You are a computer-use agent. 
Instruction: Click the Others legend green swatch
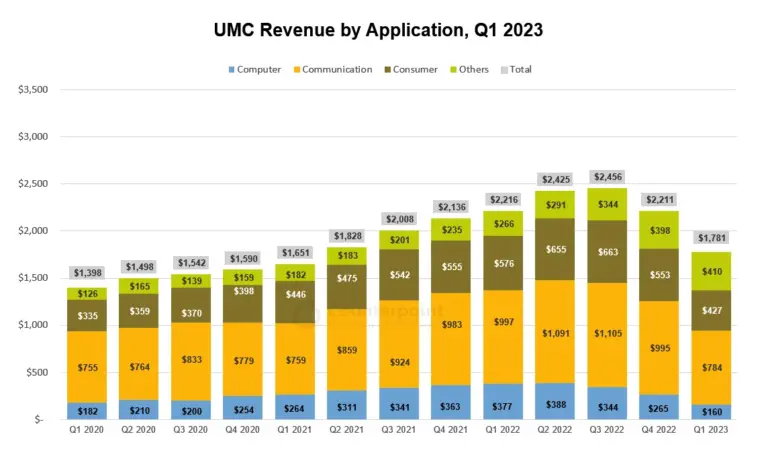tap(454, 70)
